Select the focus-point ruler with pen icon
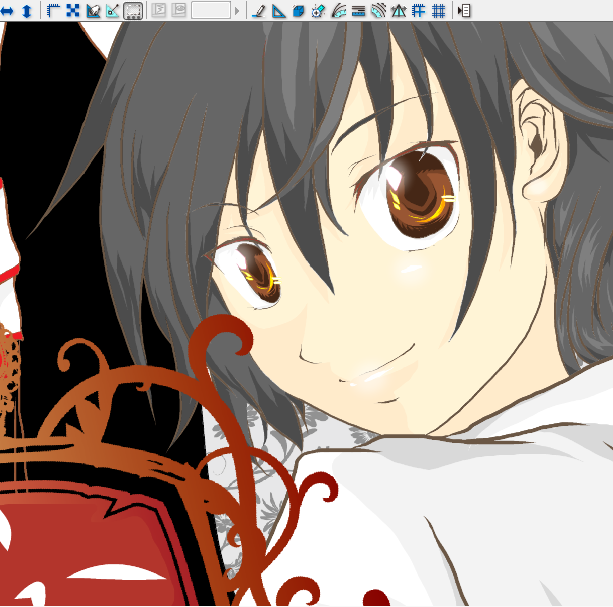Viewport: 613px width, 607px height. (x=319, y=11)
